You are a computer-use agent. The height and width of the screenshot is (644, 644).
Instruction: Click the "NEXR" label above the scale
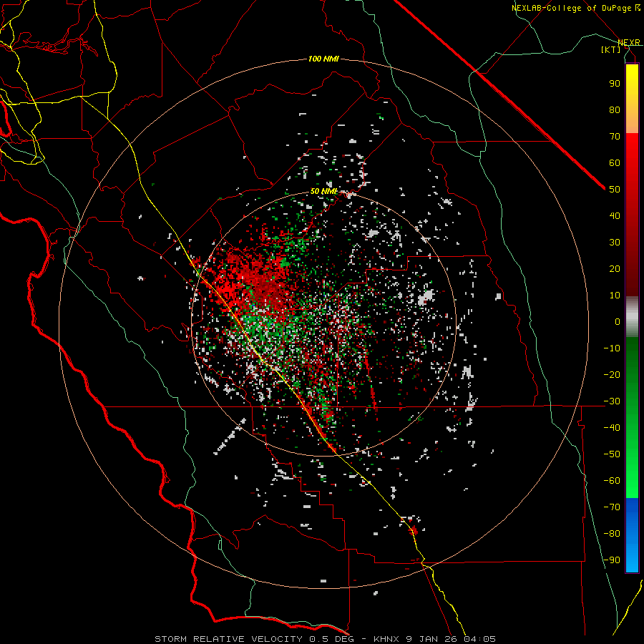click(x=629, y=43)
